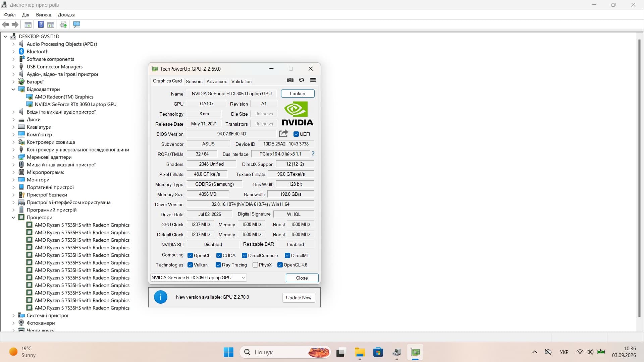Image resolution: width=644 pixels, height=362 pixels.
Task: Switch to the Validation tab in GPU-Z
Action: [x=241, y=81]
